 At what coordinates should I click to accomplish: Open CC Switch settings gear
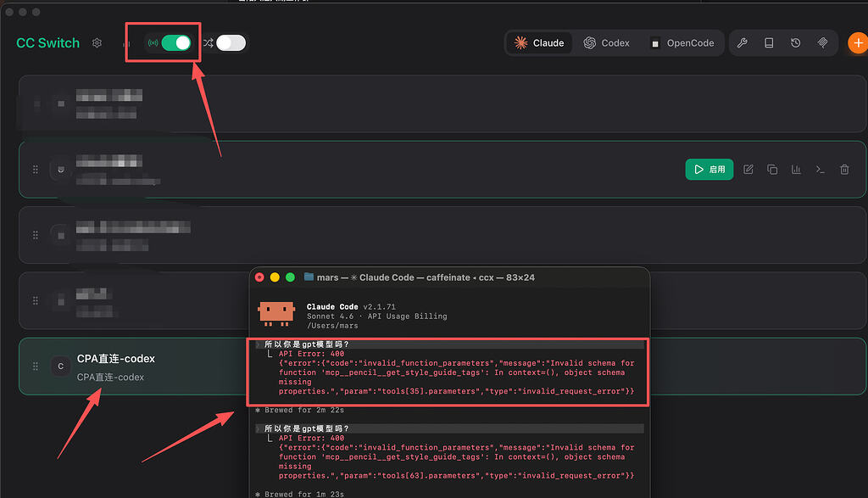point(97,42)
